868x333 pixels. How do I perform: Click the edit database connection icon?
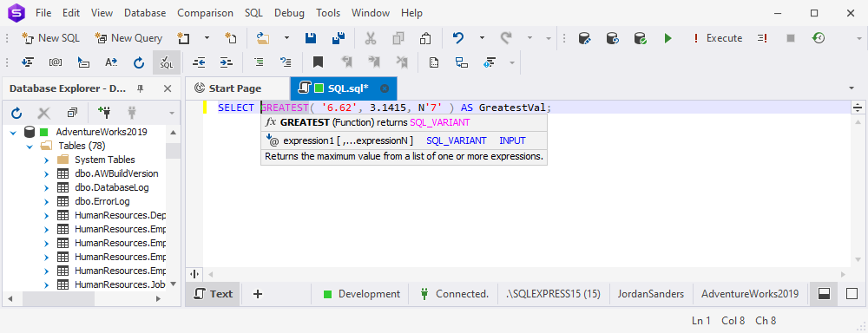click(584, 38)
